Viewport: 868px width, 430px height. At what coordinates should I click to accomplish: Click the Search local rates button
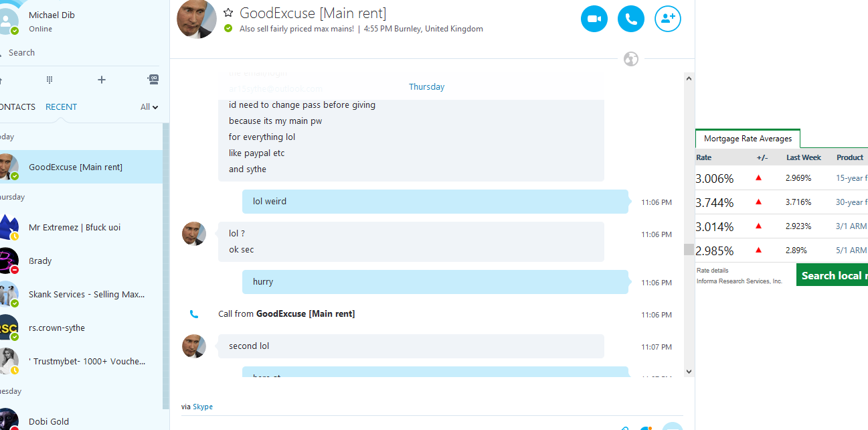click(832, 275)
